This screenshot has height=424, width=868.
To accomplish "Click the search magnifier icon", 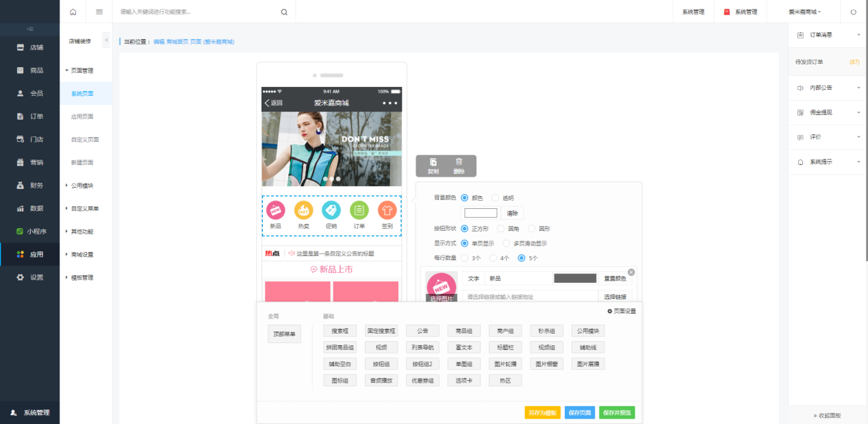I will (284, 12).
